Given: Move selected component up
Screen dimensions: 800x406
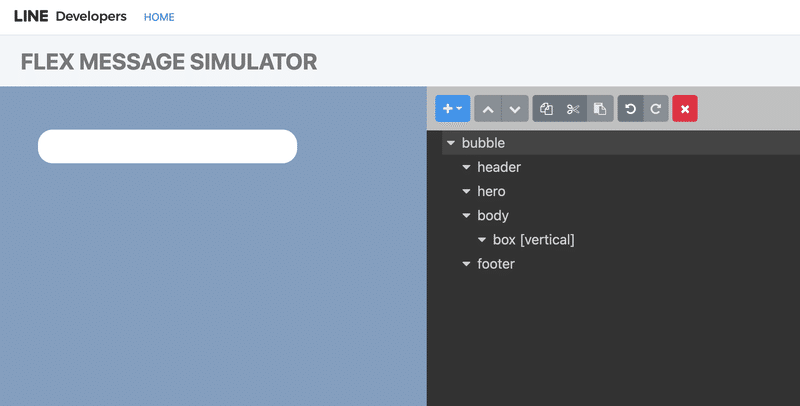Looking at the screenshot, I should pyautogui.click(x=488, y=109).
